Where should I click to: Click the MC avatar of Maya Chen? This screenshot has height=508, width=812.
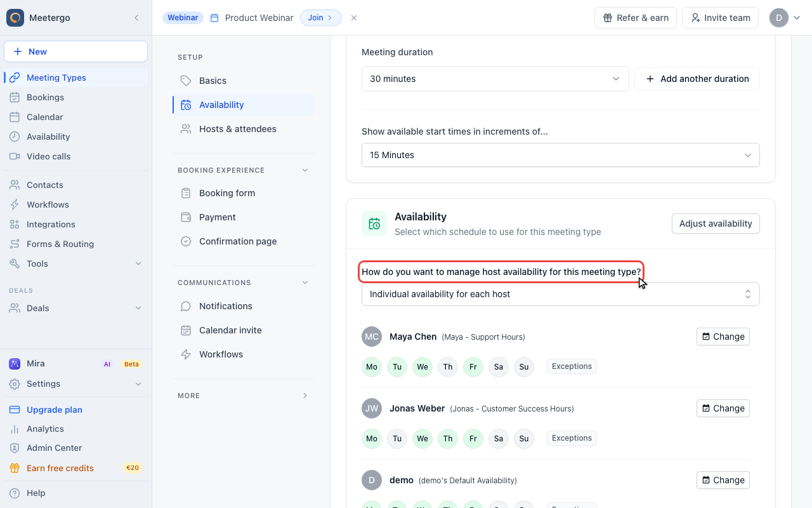tap(372, 337)
